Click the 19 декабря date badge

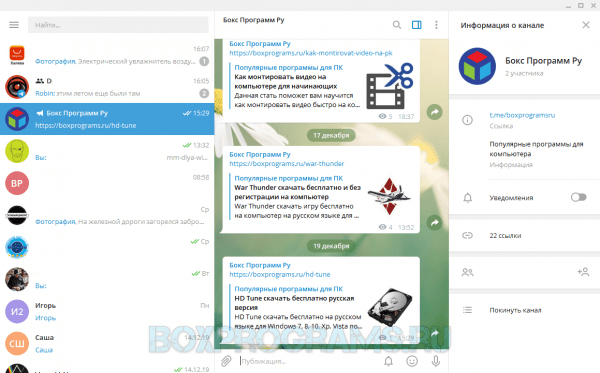[331, 246]
